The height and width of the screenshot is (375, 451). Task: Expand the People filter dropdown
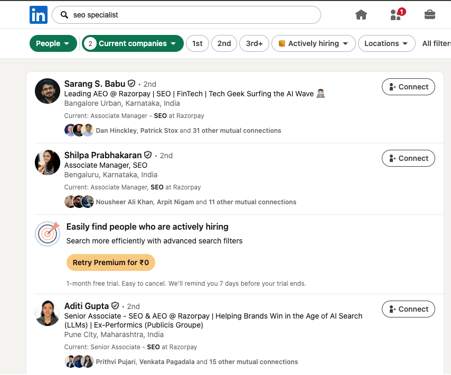point(53,43)
